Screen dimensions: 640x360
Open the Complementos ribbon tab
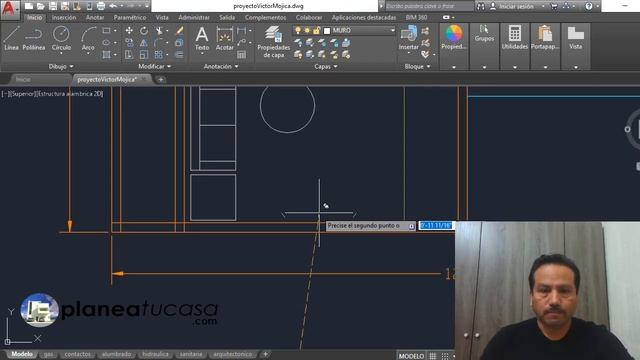265,18
